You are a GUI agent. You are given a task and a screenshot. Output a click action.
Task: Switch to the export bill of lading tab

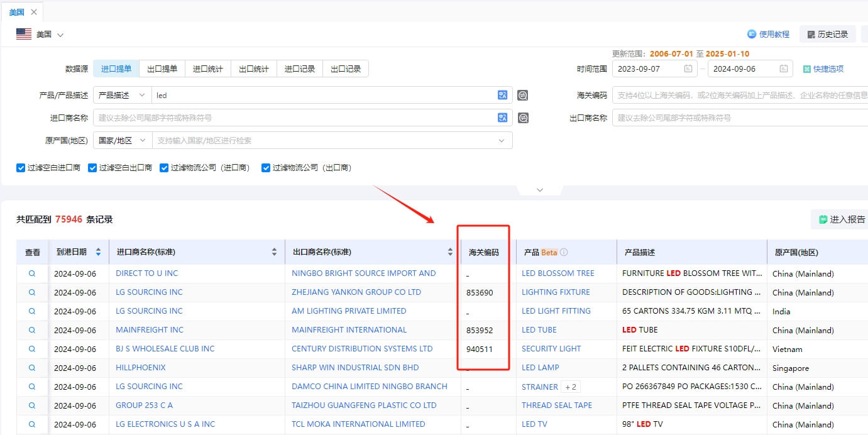[x=162, y=69]
